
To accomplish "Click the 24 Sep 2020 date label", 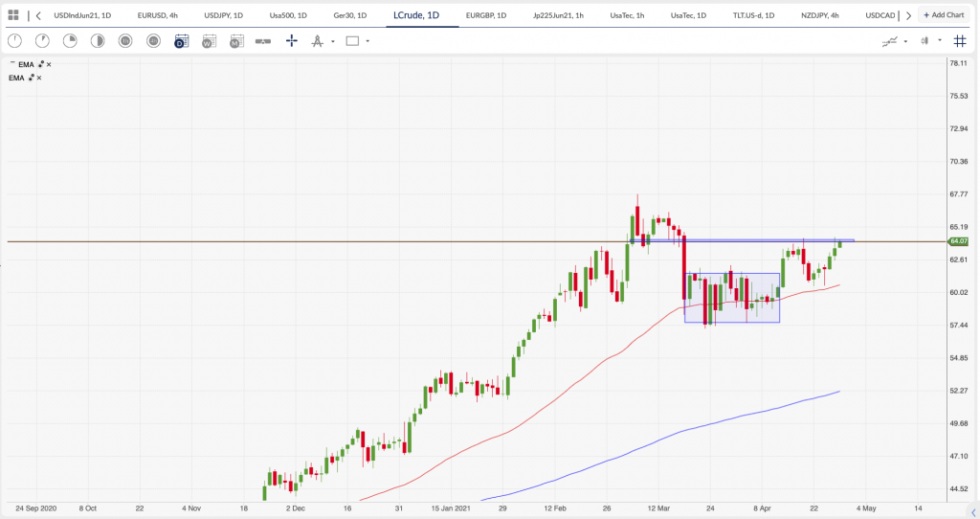I will click(35, 508).
